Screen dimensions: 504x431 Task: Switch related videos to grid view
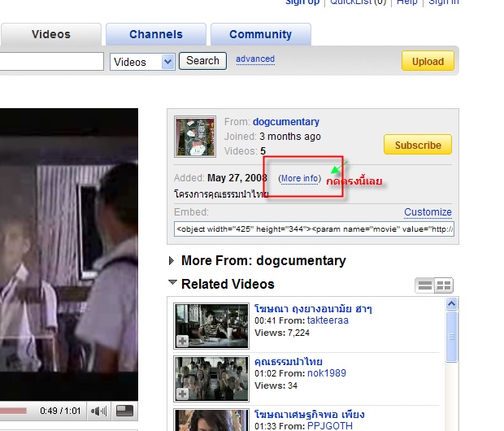point(444,285)
